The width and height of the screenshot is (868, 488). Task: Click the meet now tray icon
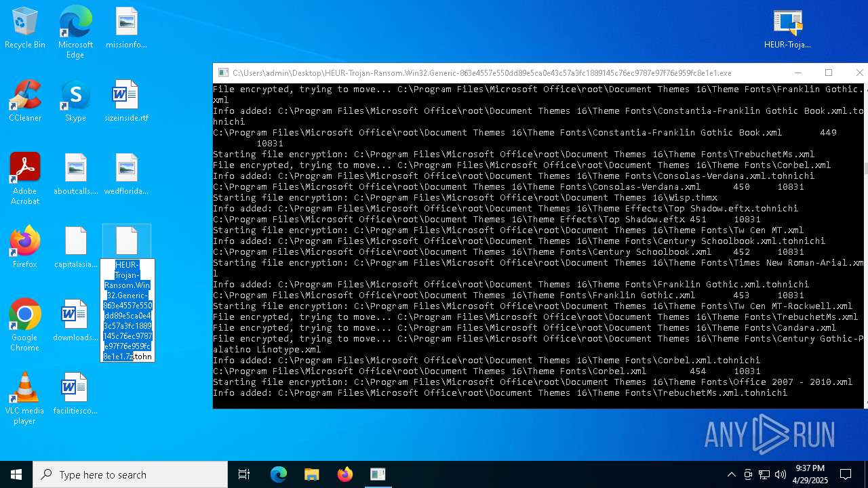(x=748, y=474)
